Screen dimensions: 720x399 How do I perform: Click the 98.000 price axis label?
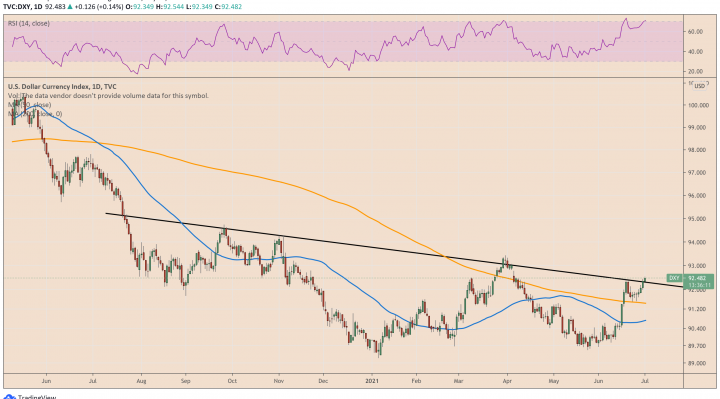coord(698,150)
